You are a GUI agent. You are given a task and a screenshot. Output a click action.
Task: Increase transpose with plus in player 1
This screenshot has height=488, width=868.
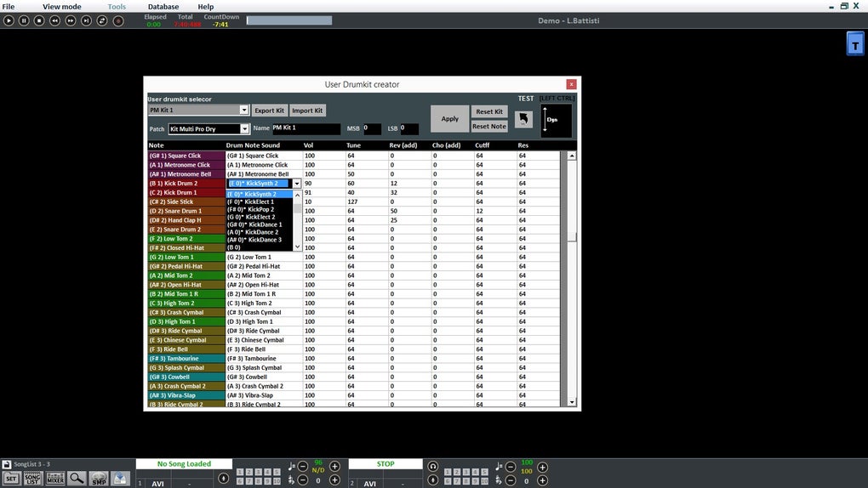[x=335, y=480]
